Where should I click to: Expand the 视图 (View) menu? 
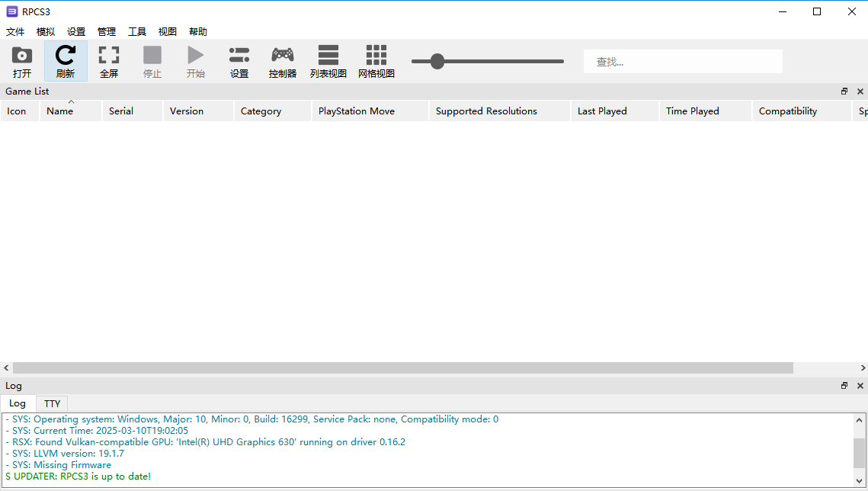click(x=168, y=32)
